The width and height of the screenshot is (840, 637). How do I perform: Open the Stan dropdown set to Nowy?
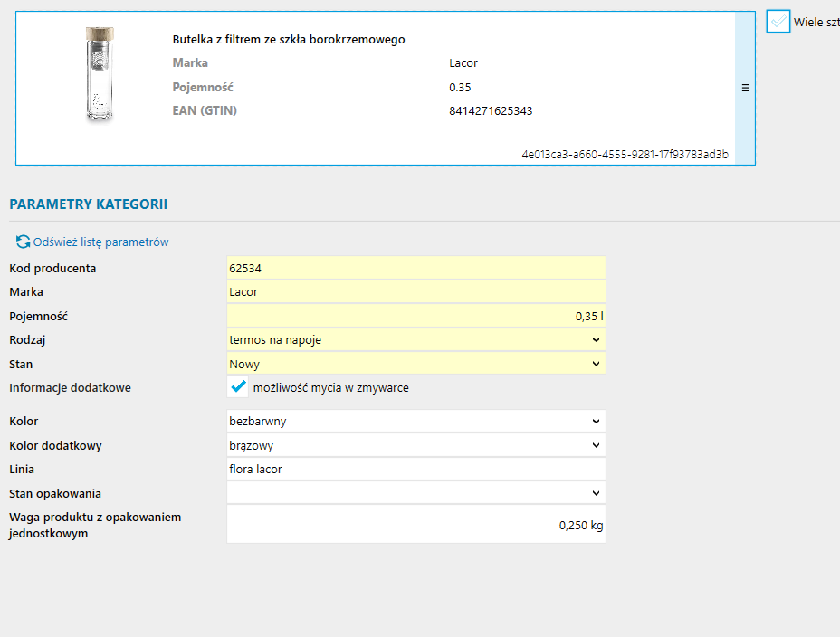point(415,364)
